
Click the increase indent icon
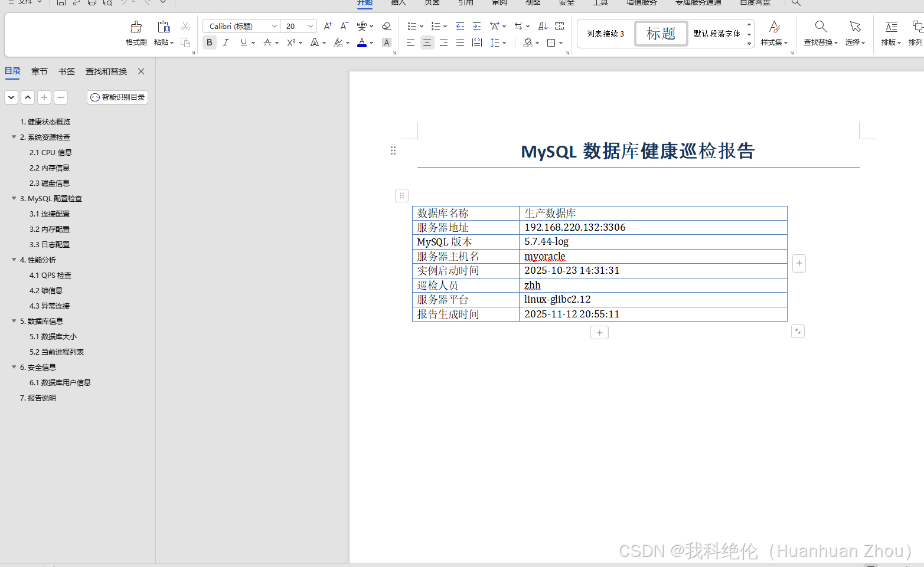click(476, 26)
